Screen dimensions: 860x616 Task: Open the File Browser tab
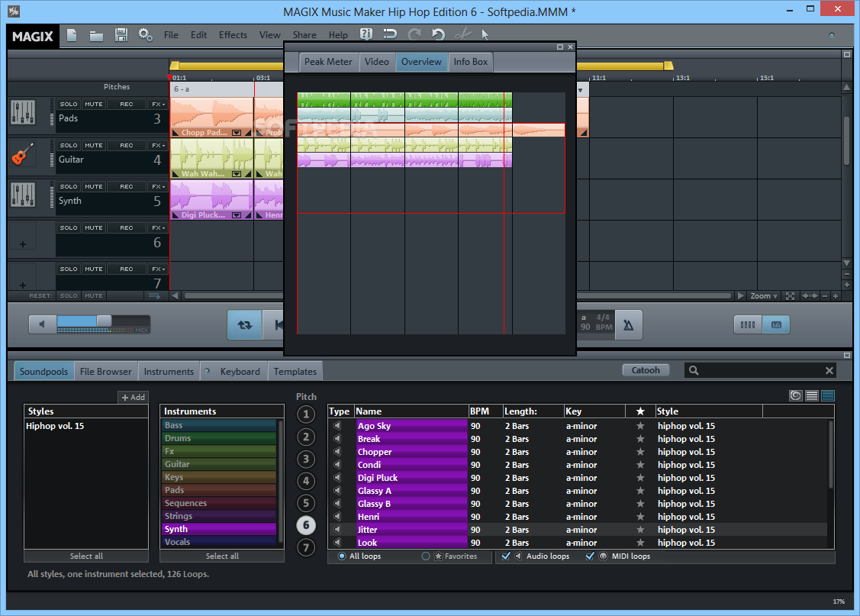coord(106,371)
